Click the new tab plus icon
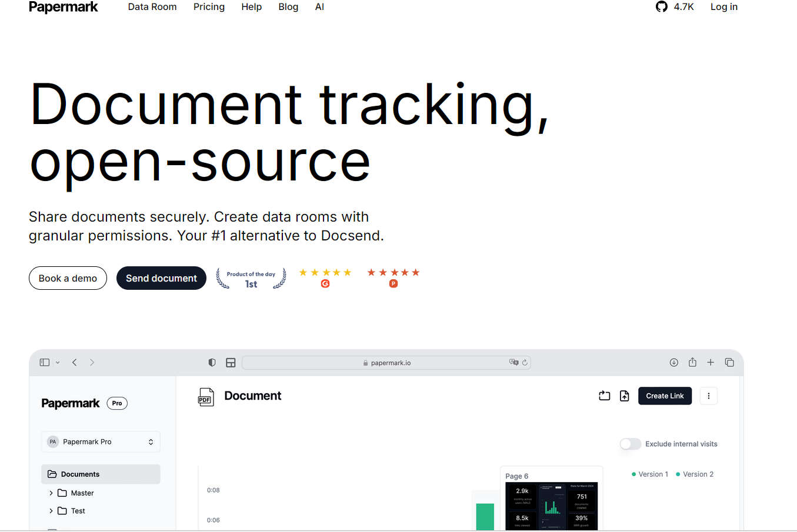 (x=711, y=363)
